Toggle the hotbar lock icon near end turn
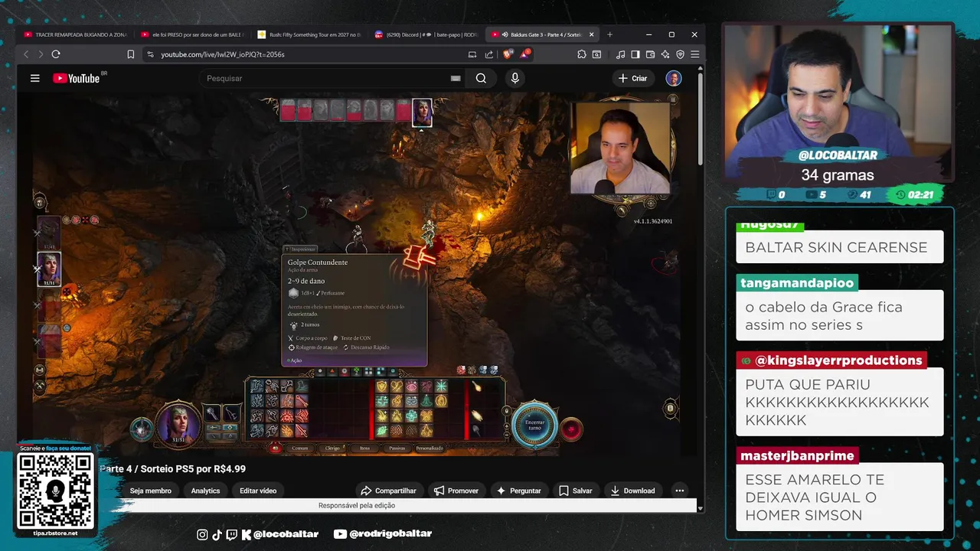Viewport: 980px width, 551px height. tap(506, 411)
